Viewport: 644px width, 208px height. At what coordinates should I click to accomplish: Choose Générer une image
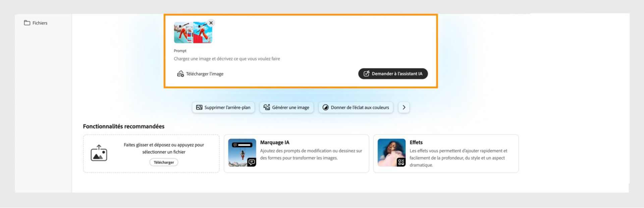pyautogui.click(x=286, y=108)
